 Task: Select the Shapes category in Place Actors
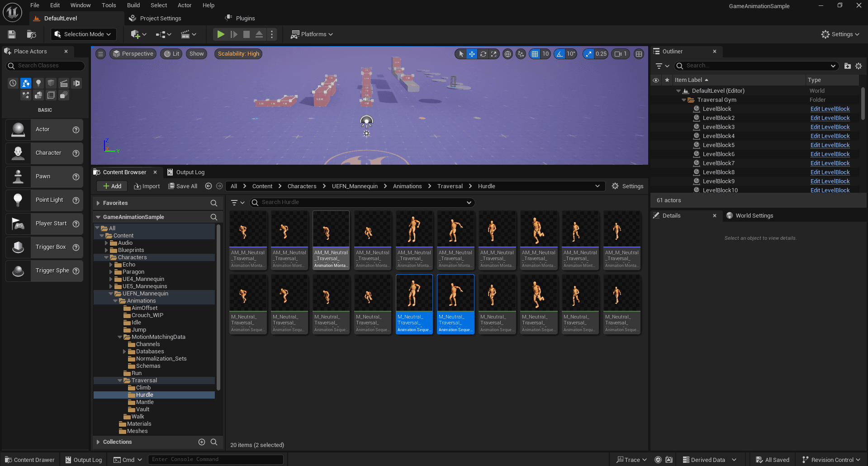coord(51,83)
